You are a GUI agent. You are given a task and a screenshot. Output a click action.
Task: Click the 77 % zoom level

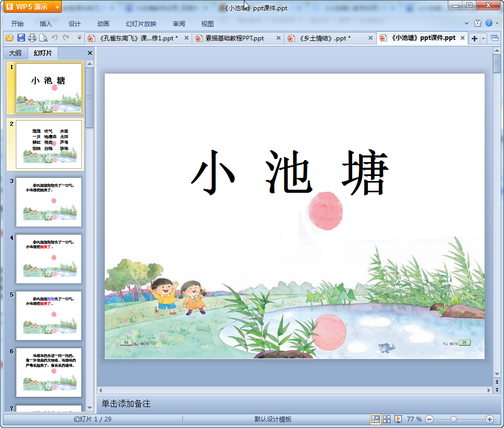[414, 419]
